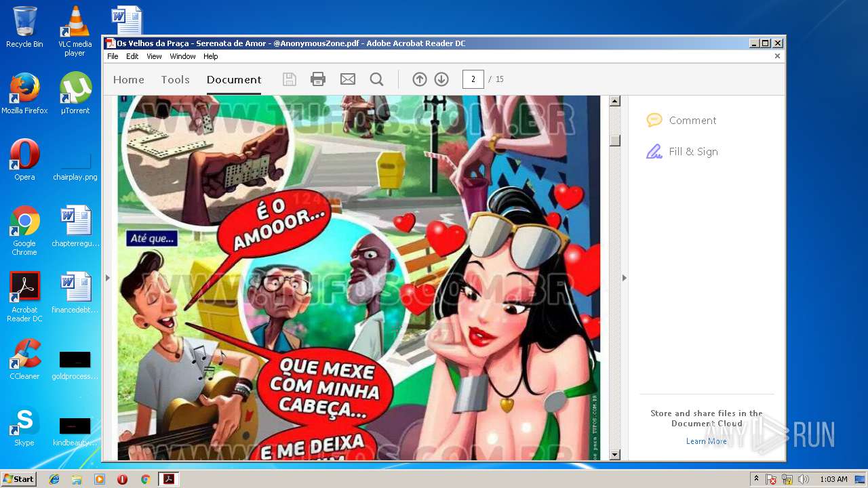
Task: Click the scrollbar down arrow
Action: coord(615,455)
